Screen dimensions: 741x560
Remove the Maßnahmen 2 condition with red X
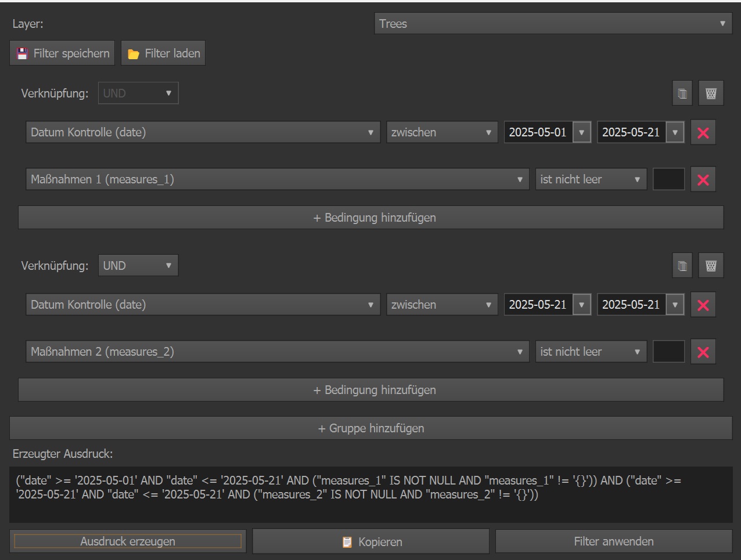[703, 351]
